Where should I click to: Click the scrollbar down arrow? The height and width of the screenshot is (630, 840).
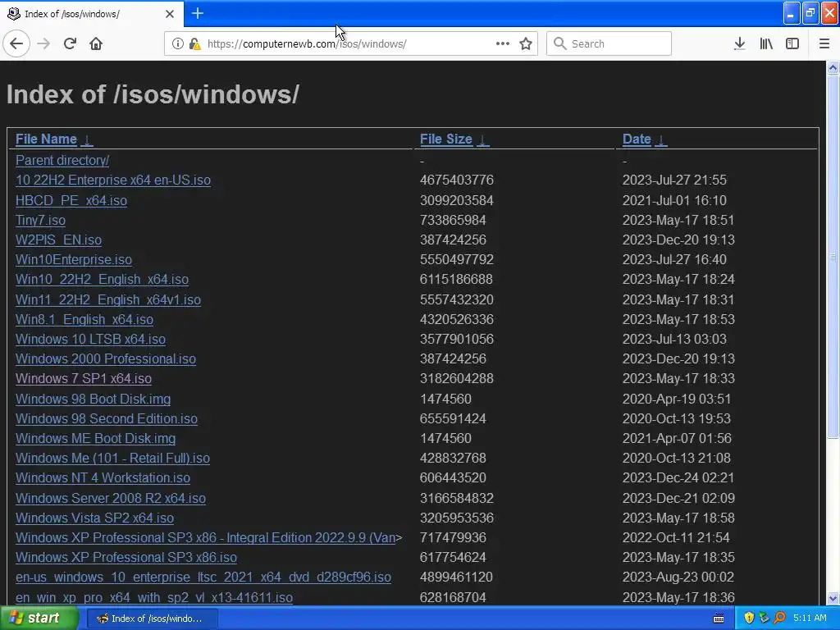[833, 598]
